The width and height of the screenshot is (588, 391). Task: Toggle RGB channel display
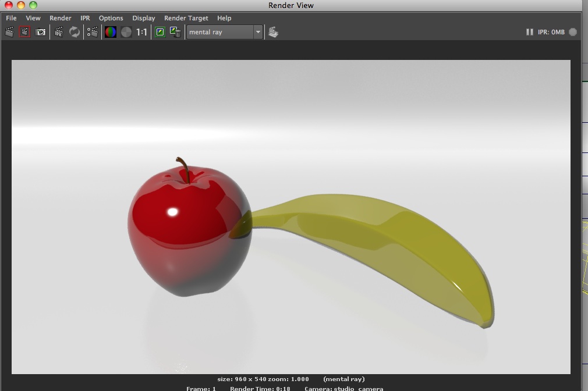point(110,32)
